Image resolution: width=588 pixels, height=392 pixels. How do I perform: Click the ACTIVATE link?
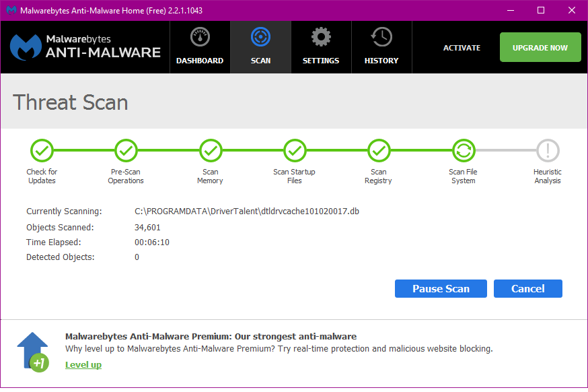tap(462, 48)
